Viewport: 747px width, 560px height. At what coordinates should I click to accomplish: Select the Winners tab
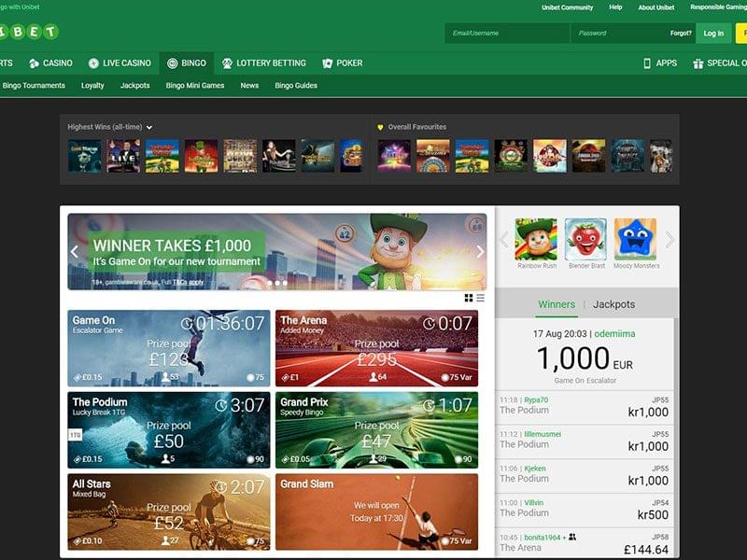click(557, 304)
